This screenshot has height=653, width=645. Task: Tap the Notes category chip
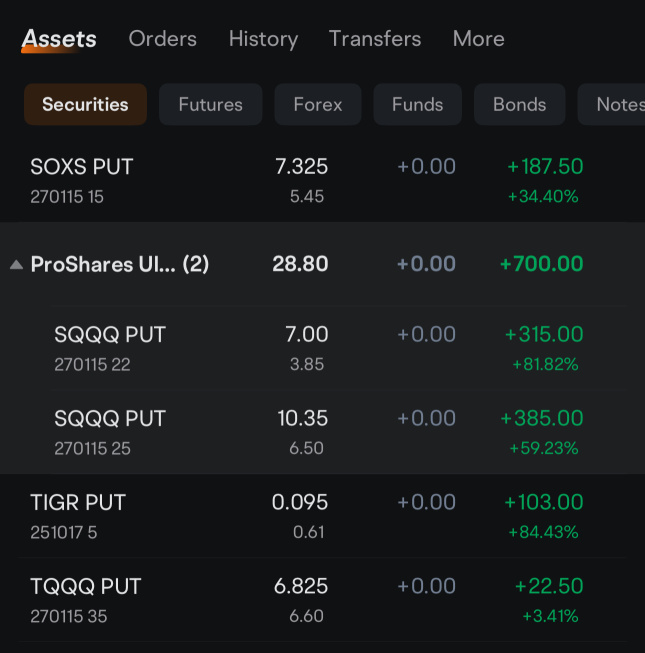[611, 104]
